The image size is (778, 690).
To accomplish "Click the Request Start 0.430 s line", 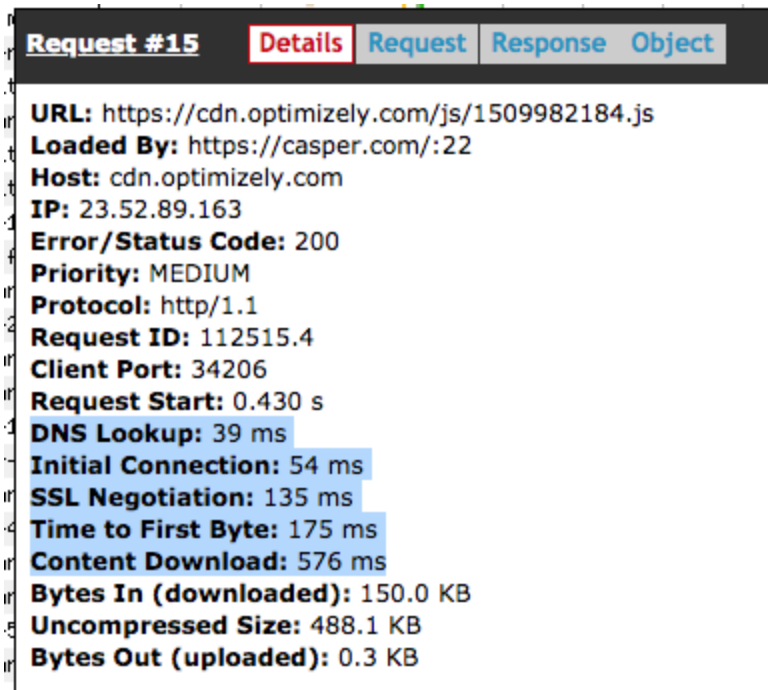I will (x=177, y=402).
